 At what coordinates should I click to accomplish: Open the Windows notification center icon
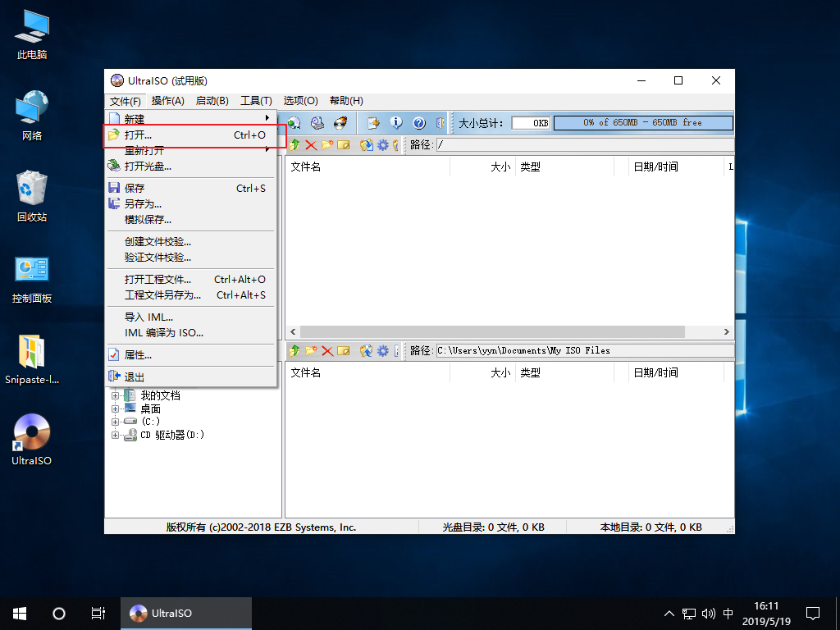click(x=813, y=614)
